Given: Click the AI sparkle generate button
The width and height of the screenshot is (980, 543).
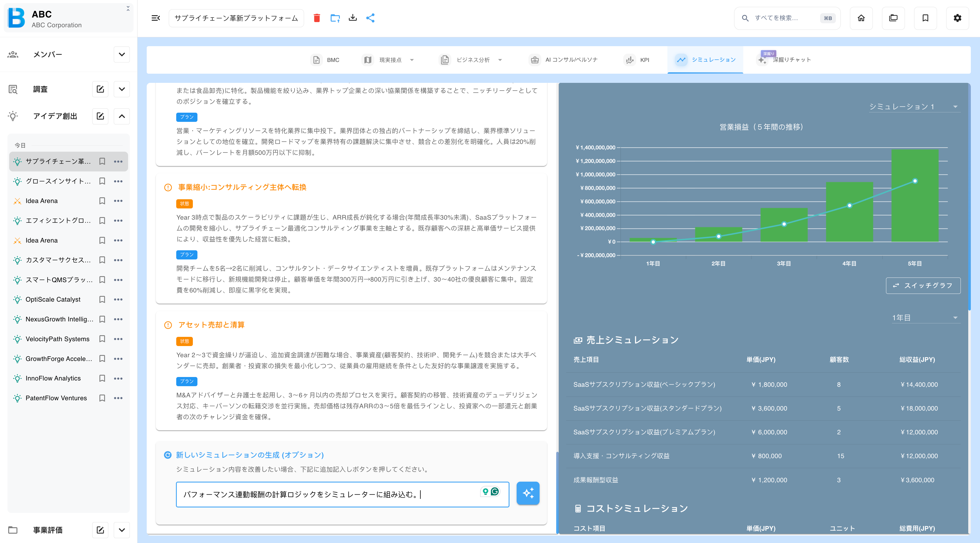Looking at the screenshot, I should coord(528,493).
